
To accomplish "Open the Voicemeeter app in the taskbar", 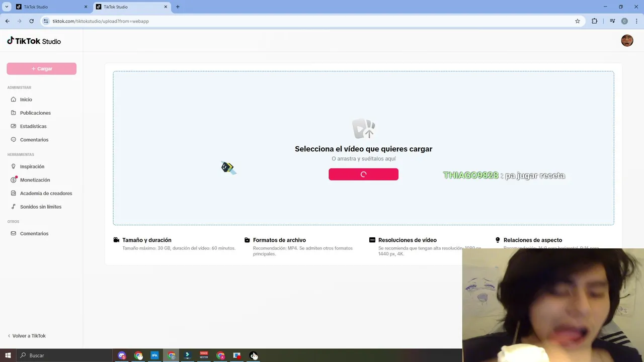I will pyautogui.click(x=204, y=355).
